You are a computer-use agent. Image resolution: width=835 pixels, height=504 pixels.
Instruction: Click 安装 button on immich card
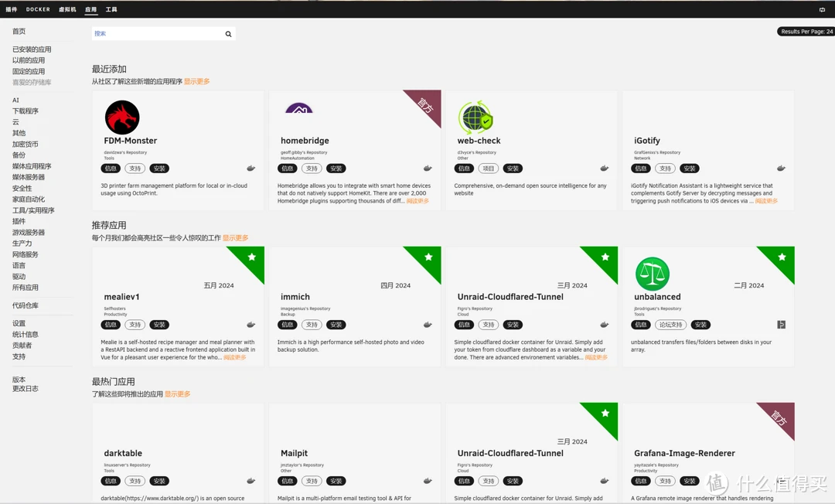tap(336, 325)
